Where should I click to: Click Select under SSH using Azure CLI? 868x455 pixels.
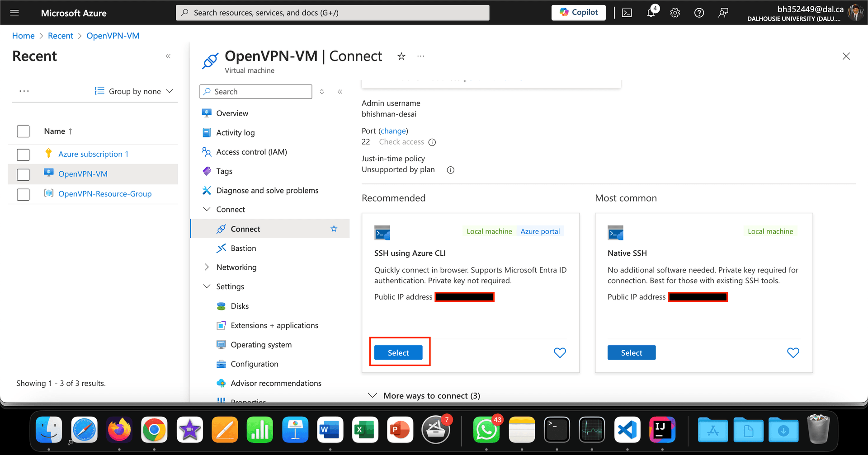(398, 353)
